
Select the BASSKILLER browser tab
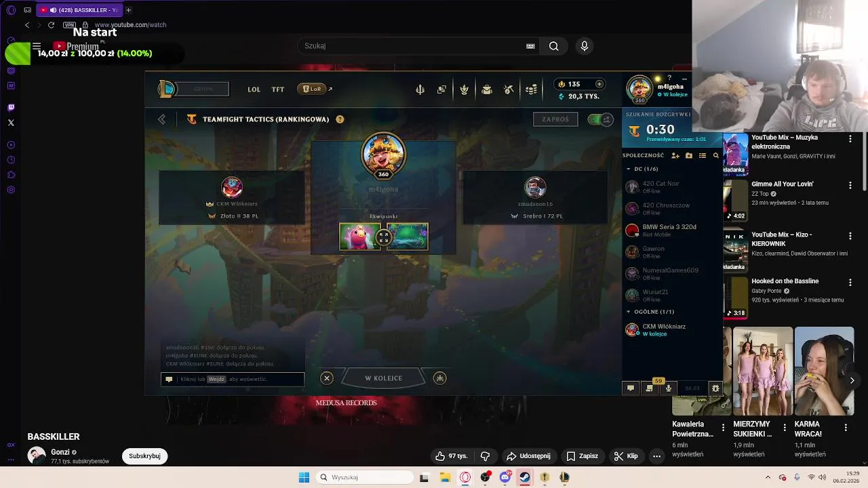pyautogui.click(x=79, y=10)
